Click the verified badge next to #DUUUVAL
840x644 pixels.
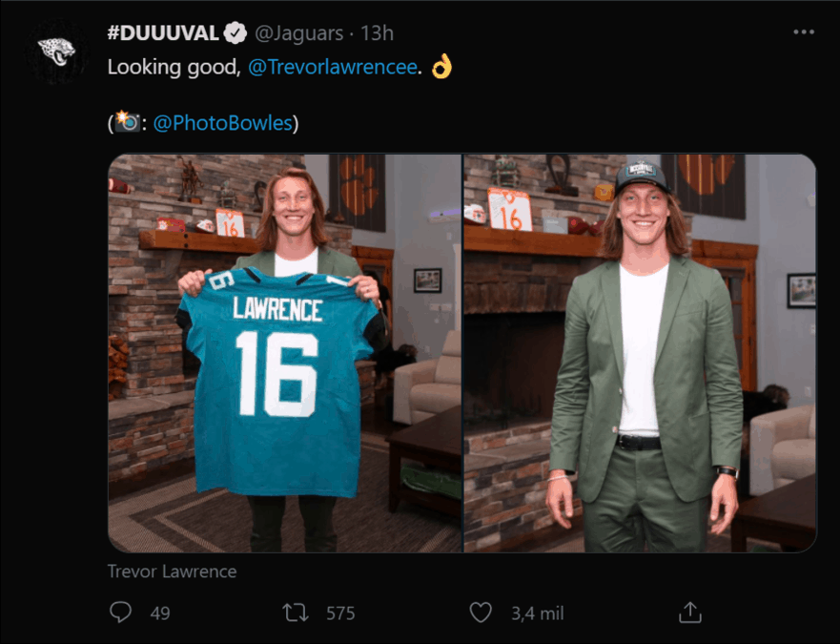pyautogui.click(x=235, y=33)
